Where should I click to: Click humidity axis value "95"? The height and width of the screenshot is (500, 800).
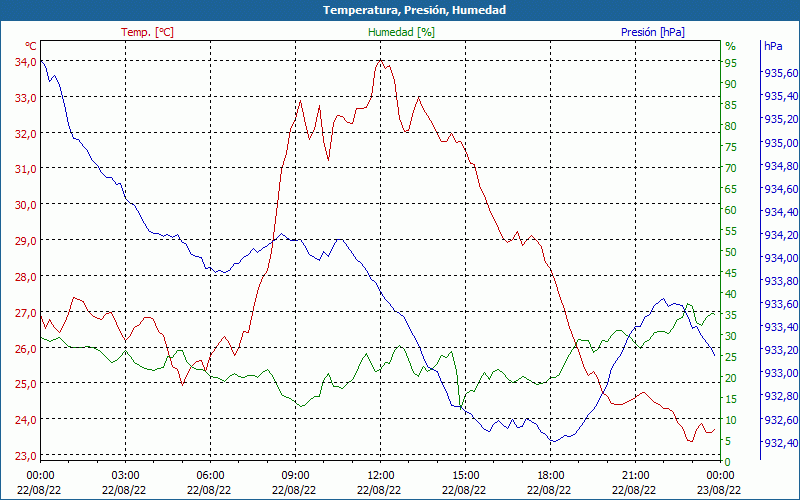tap(731, 63)
